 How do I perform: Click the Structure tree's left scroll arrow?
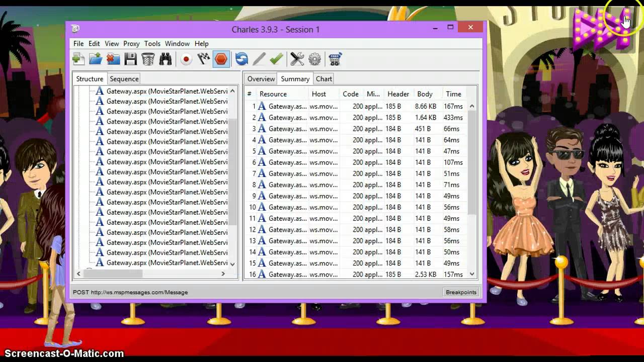pos(78,274)
